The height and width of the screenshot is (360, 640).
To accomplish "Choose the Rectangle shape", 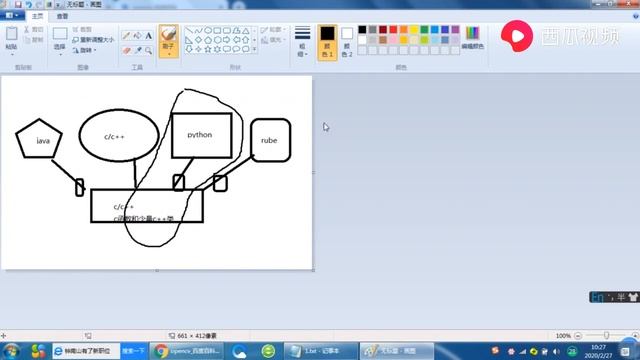I will coord(217,31).
